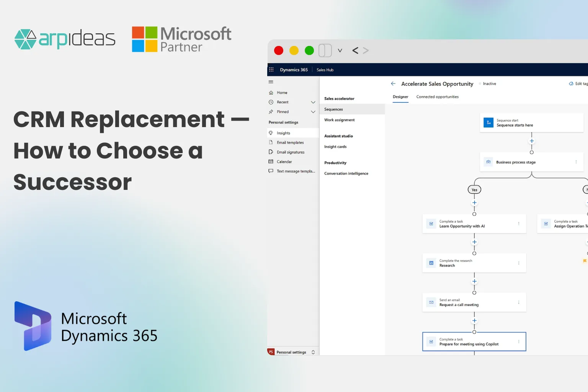The height and width of the screenshot is (392, 588).
Task: Open the Recent clock icon
Action: pos(271,102)
